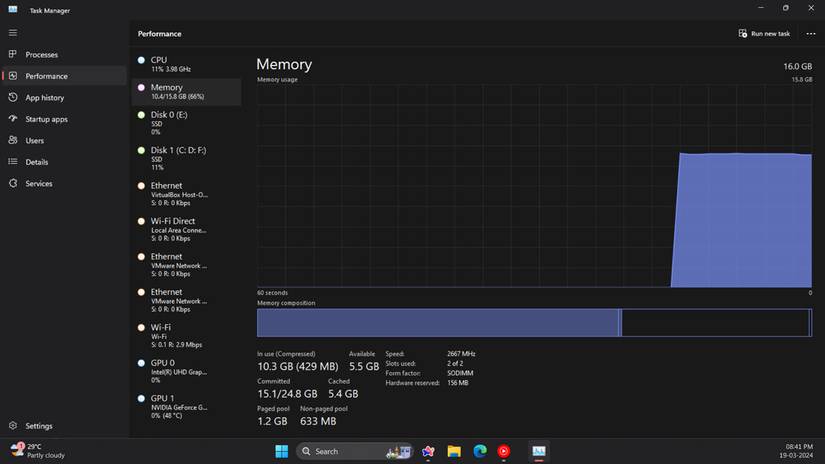Select the Performance page in sidebar
Image resolution: width=825 pixels, height=464 pixels.
[x=64, y=76]
